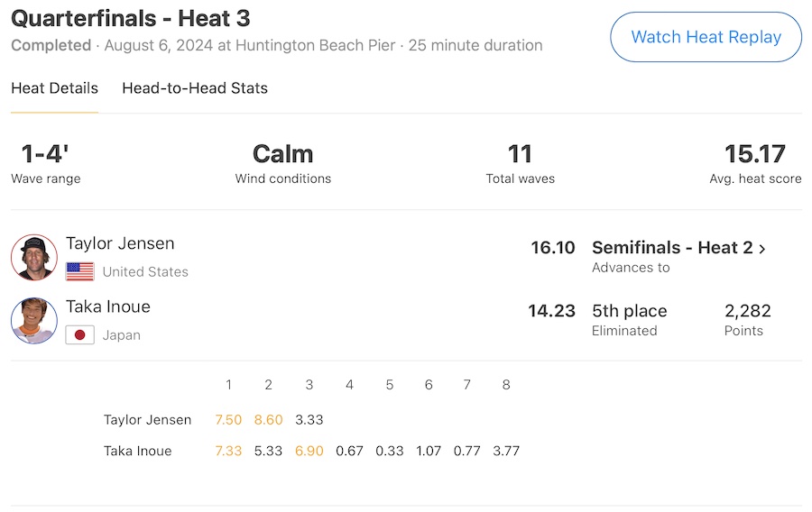Select the Heat Details tab

pyautogui.click(x=54, y=88)
